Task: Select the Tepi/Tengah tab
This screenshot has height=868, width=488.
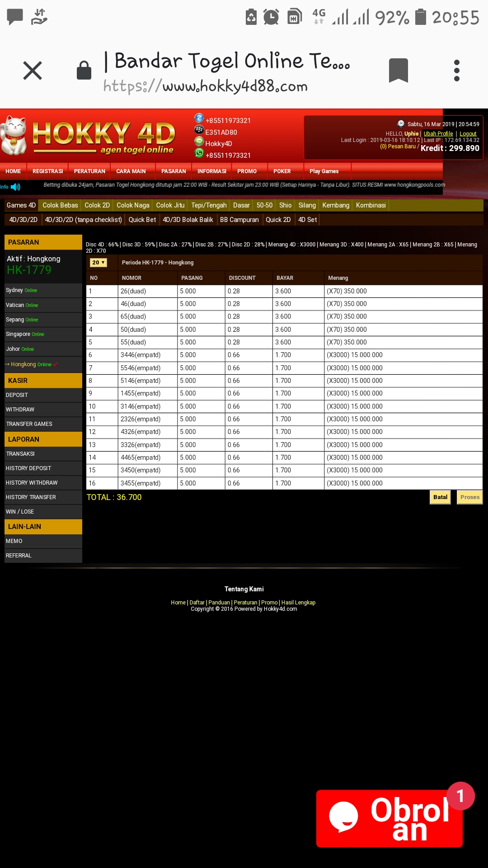Action: tap(209, 205)
